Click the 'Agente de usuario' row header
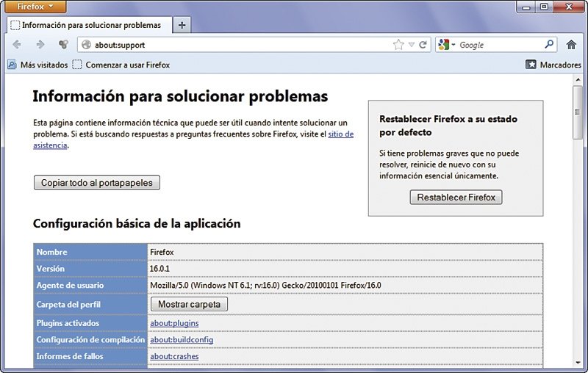588x373 pixels. (90, 286)
